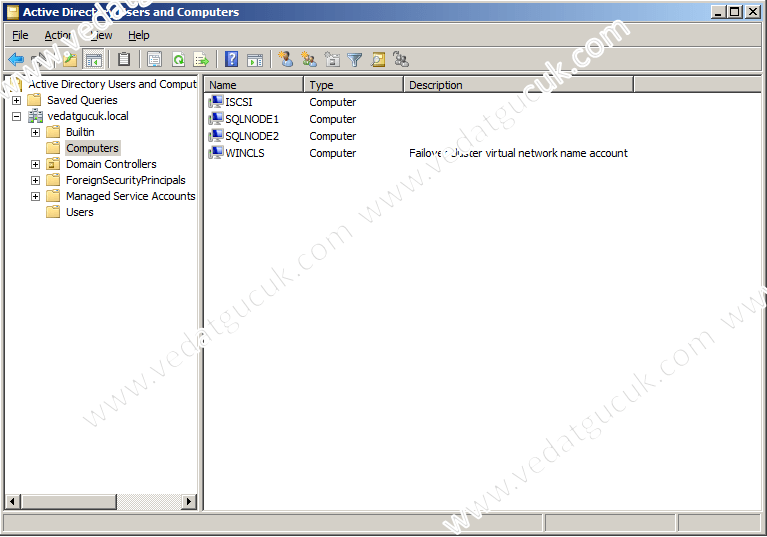Click the Create new group icon
The width and height of the screenshot is (767, 537).
point(309,60)
